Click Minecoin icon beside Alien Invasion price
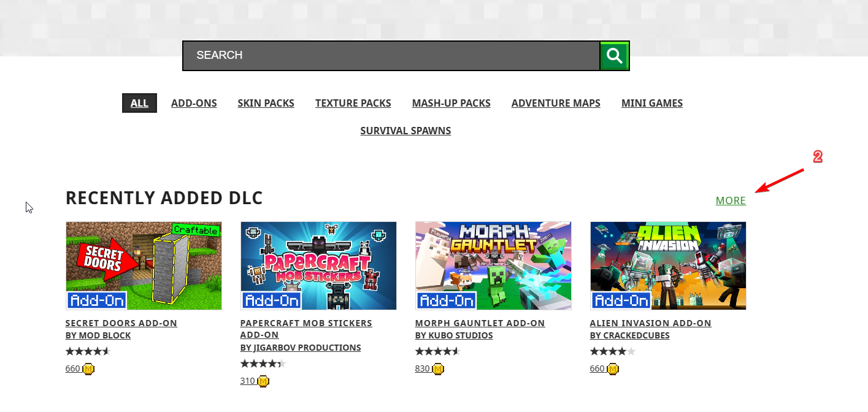 [x=613, y=369]
